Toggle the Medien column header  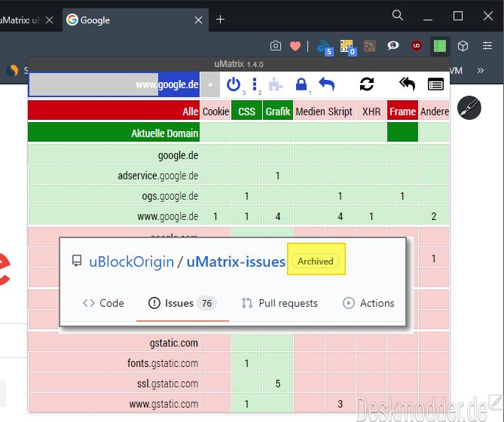(309, 110)
